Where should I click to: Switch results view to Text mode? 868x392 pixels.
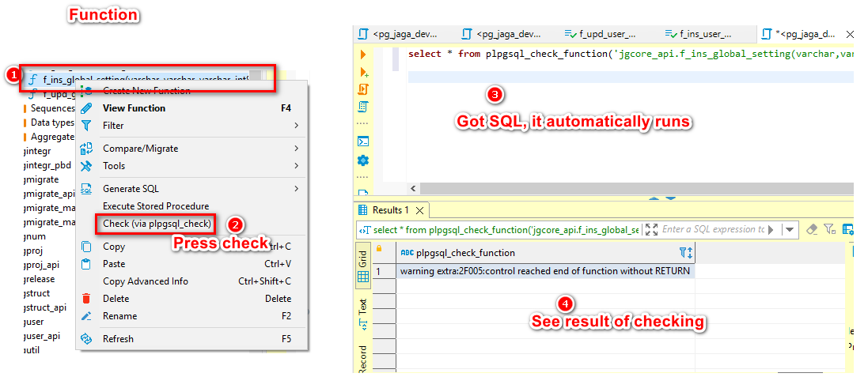point(362,314)
